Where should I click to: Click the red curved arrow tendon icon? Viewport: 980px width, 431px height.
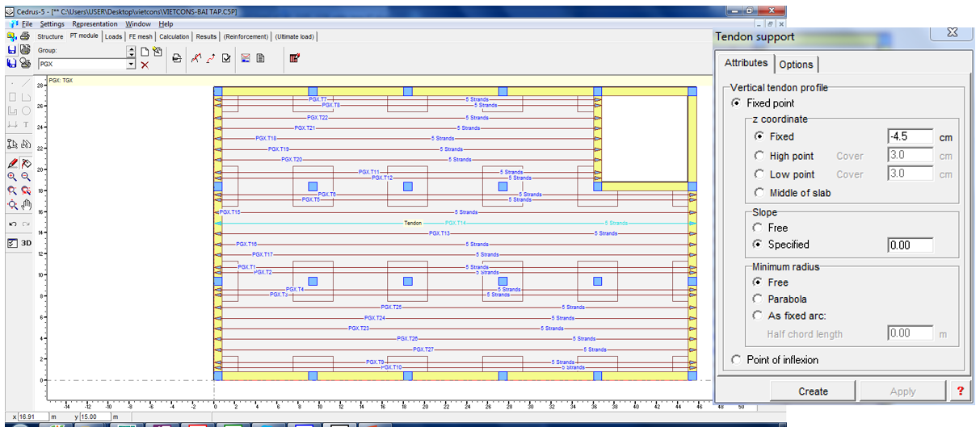pos(211,57)
